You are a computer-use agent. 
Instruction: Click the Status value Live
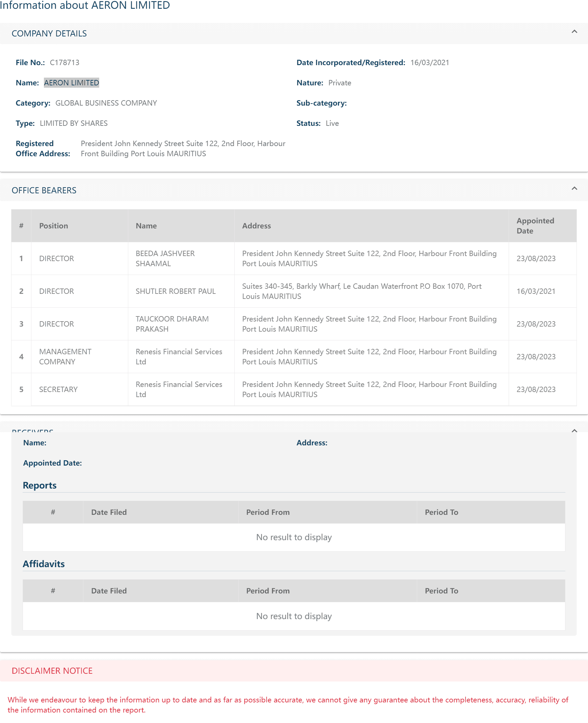pyautogui.click(x=332, y=123)
